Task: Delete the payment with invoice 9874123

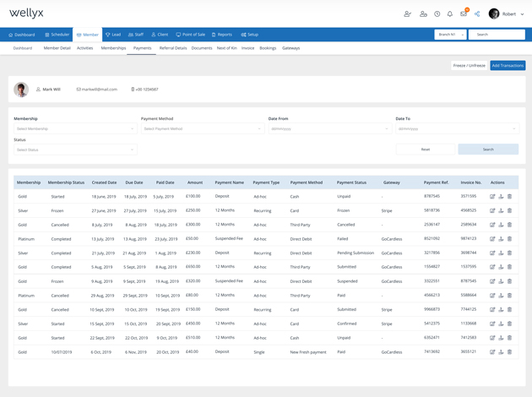Action: 509,239
